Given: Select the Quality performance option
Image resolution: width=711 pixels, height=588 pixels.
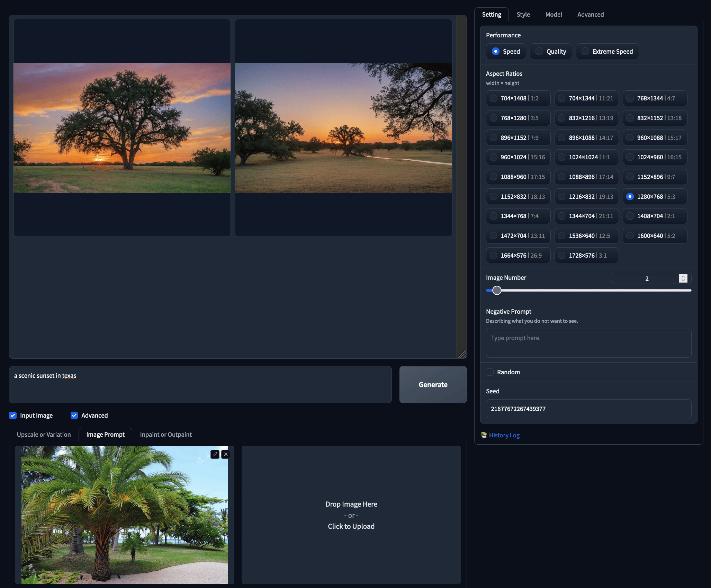Looking at the screenshot, I should click(551, 51).
